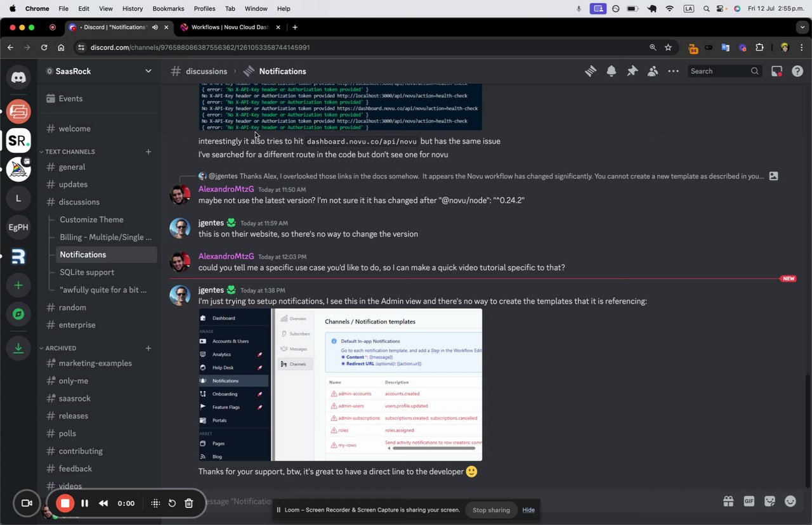Toggle the member list icon
The width and height of the screenshot is (812, 525).
(x=653, y=71)
